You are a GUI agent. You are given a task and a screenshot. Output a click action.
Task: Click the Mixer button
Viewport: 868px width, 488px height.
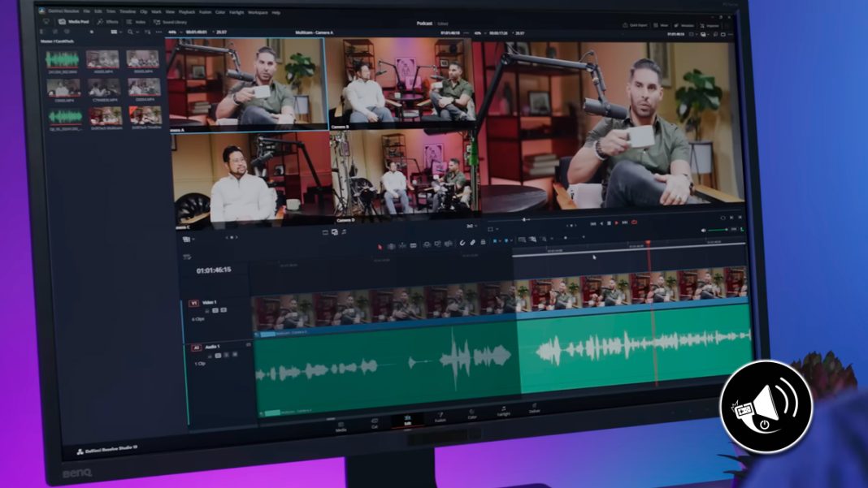point(660,25)
